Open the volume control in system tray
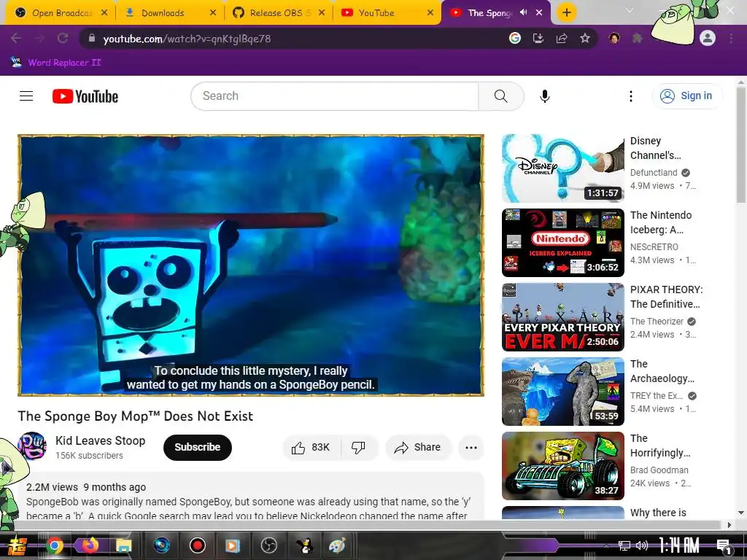 point(642,545)
